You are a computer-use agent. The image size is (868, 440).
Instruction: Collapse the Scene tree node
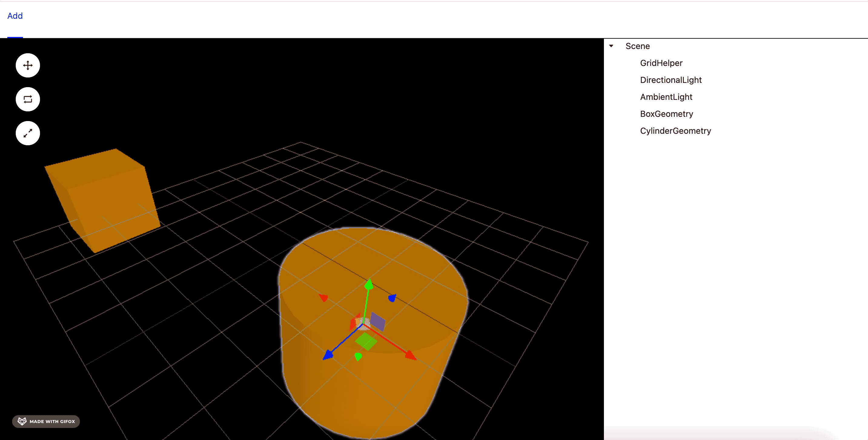[611, 46]
